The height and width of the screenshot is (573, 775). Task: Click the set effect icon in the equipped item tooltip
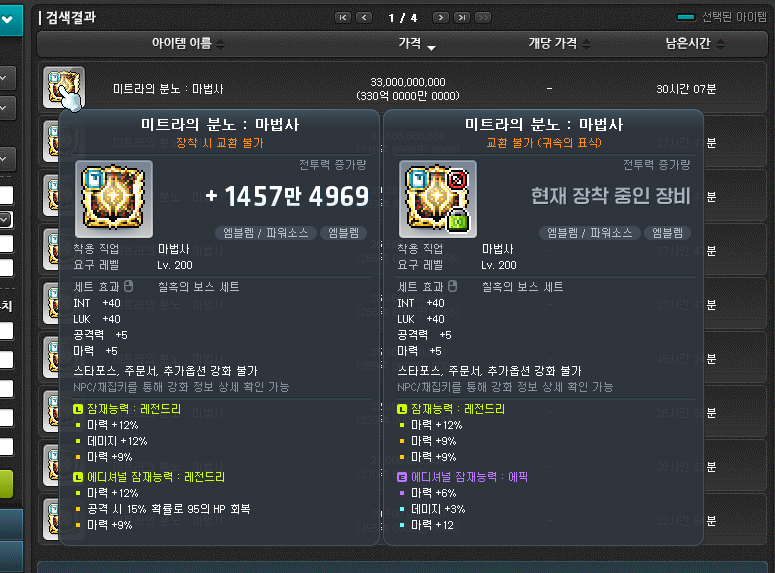[x=452, y=286]
